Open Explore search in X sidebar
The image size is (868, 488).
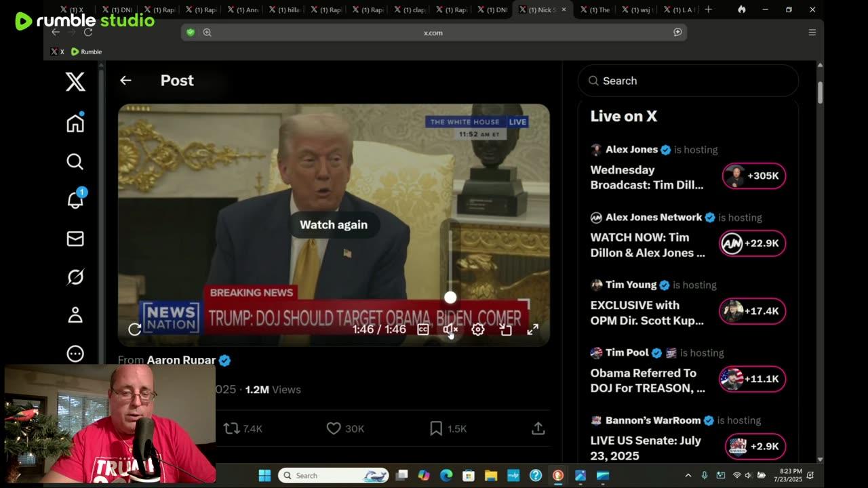(x=75, y=161)
